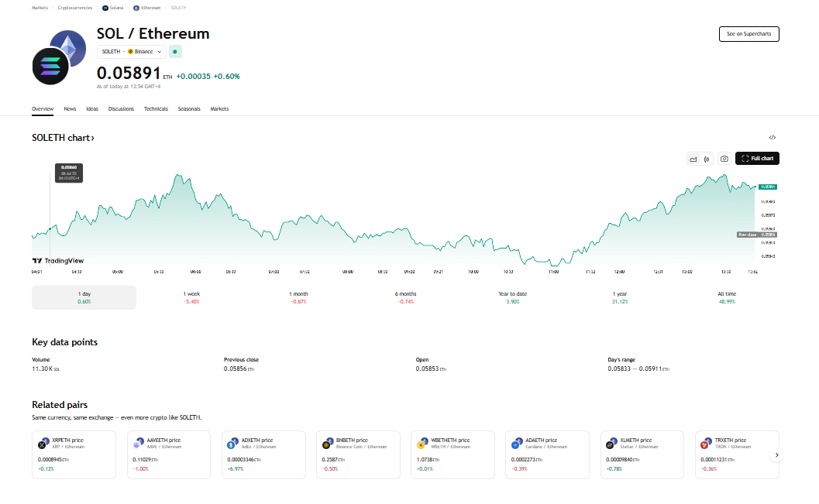Click the WBETH coin icon

421,445
